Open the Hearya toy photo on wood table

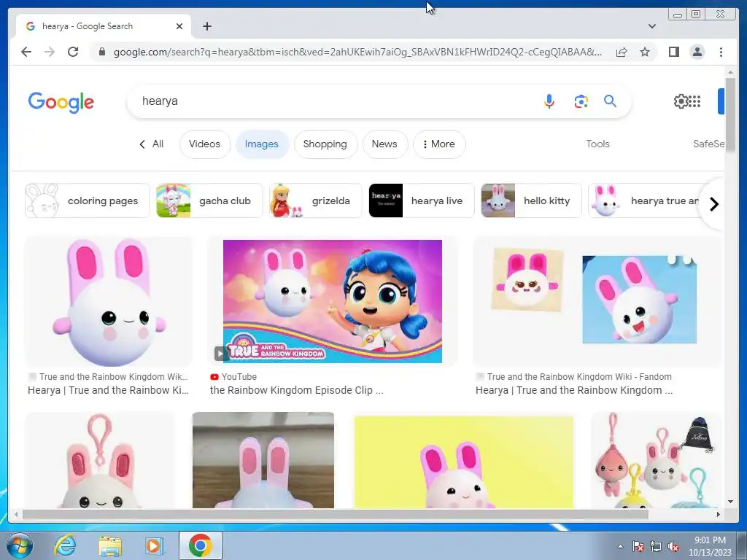263,460
